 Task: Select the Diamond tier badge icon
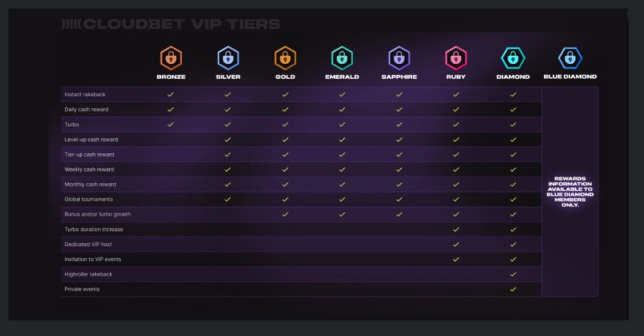point(513,57)
